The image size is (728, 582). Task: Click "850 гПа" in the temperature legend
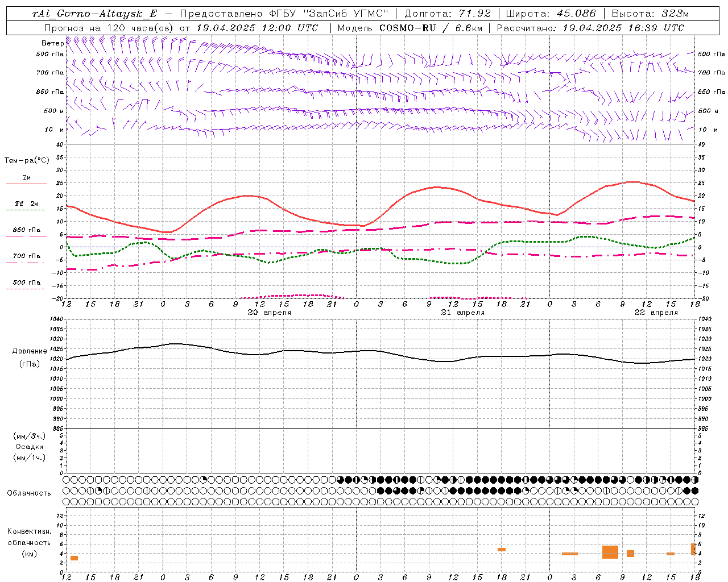[27, 230]
